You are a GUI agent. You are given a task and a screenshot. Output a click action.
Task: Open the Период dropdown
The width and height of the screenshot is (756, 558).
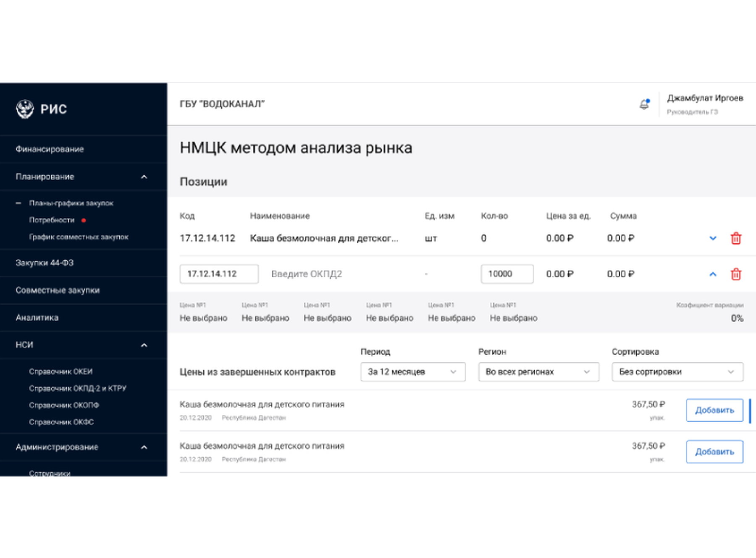[413, 372]
